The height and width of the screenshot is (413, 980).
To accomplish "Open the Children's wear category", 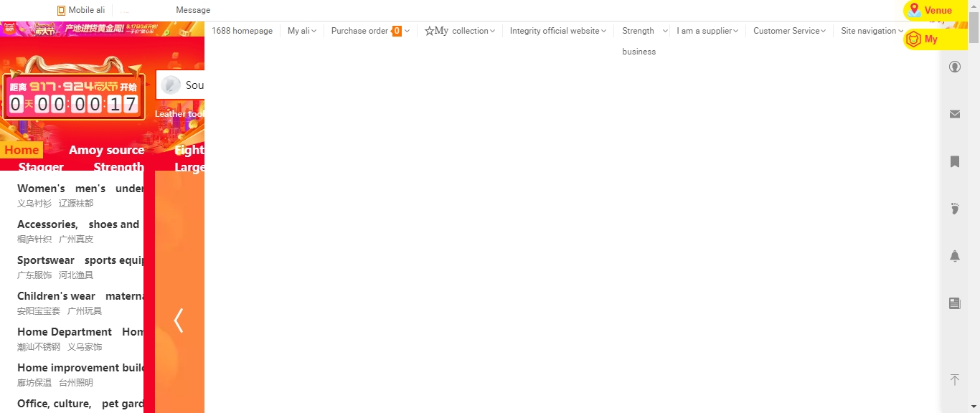I will (56, 296).
